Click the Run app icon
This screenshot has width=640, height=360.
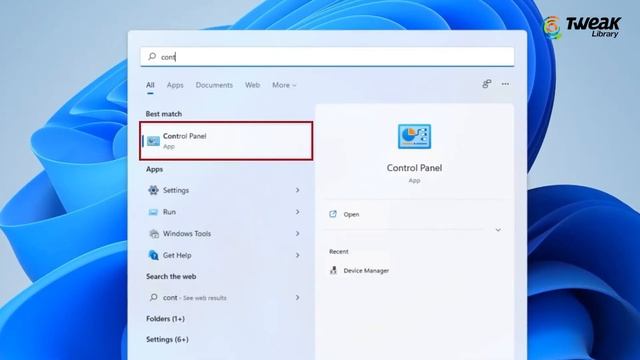pyautogui.click(x=153, y=212)
